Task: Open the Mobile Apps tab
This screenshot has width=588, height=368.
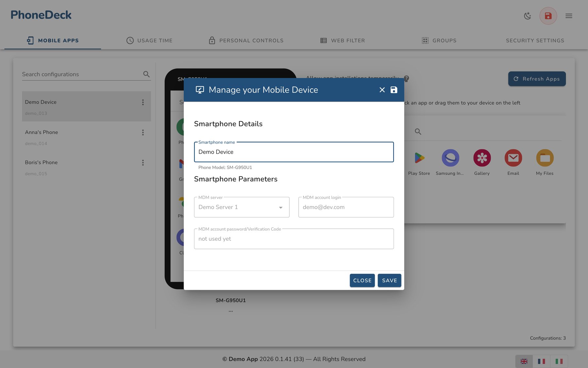Action: coord(53,41)
